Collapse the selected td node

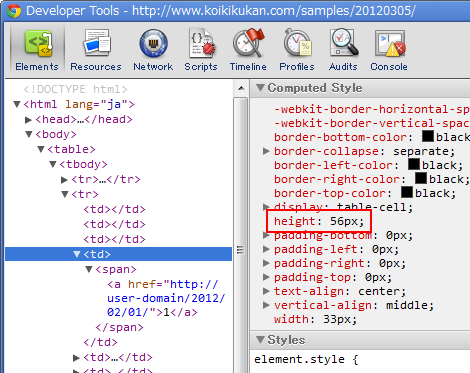(x=77, y=254)
